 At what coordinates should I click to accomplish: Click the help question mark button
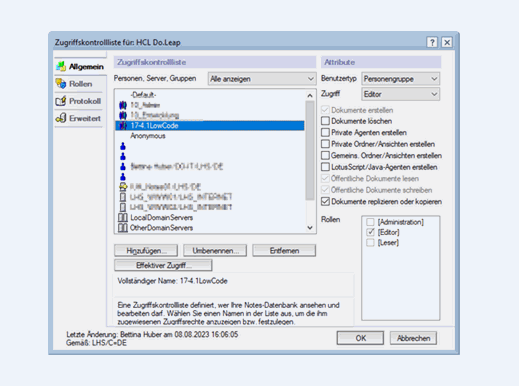click(x=432, y=42)
